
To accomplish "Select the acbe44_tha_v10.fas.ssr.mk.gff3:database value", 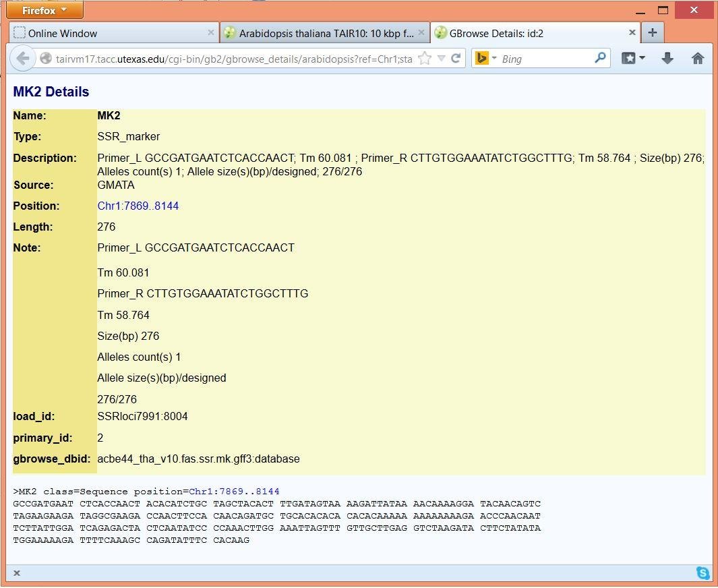I will tap(198, 459).
